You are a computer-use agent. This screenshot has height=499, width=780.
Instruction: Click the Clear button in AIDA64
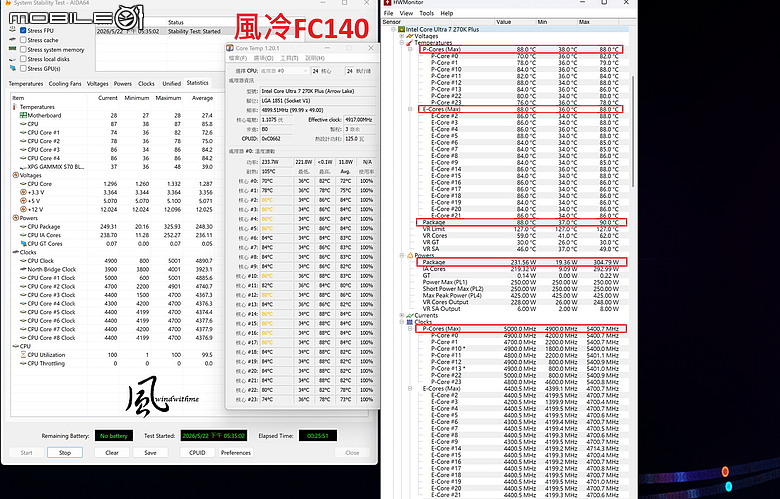(112, 453)
